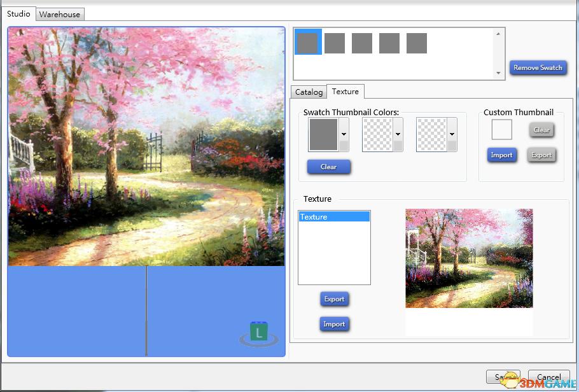
Task: Click the green L light icon in preview
Action: point(258,333)
